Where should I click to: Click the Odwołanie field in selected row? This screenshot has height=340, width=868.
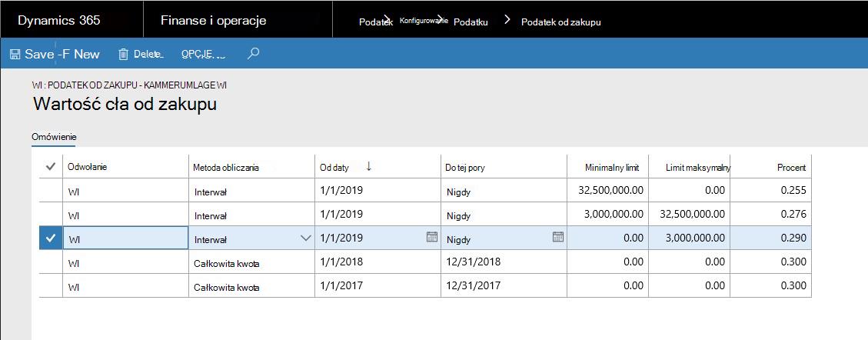pyautogui.click(x=125, y=238)
